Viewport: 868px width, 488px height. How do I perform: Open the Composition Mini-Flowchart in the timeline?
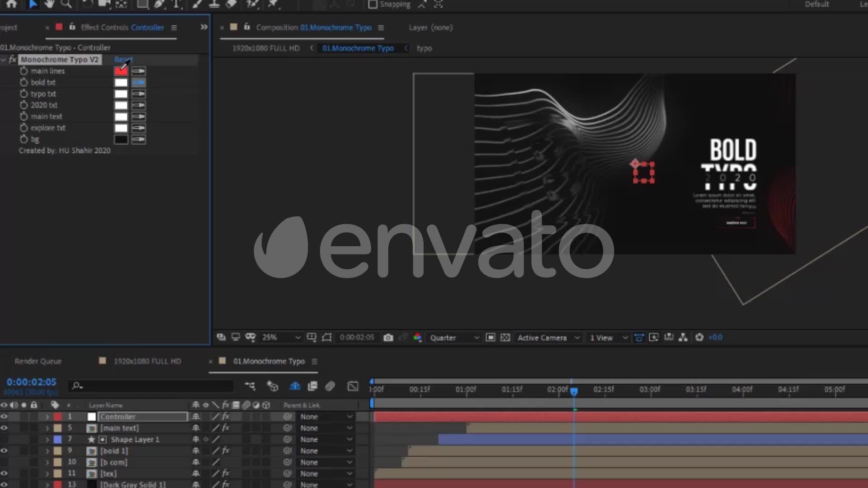click(250, 386)
